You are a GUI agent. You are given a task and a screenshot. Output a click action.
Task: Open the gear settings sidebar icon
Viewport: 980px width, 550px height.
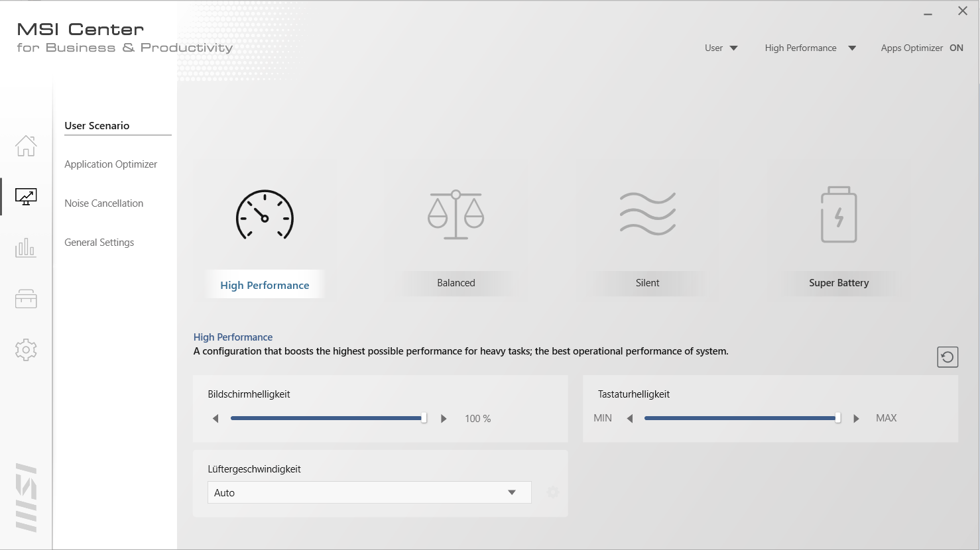click(26, 349)
